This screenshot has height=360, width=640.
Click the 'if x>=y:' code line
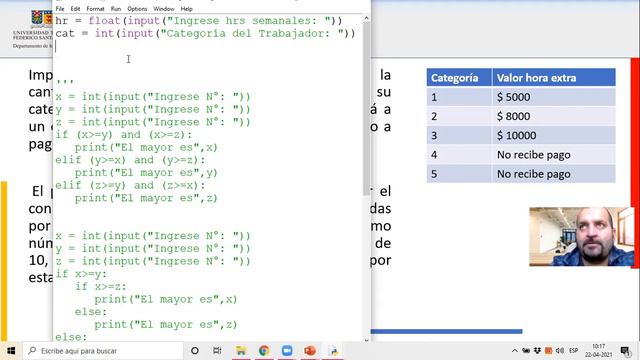coord(81,274)
